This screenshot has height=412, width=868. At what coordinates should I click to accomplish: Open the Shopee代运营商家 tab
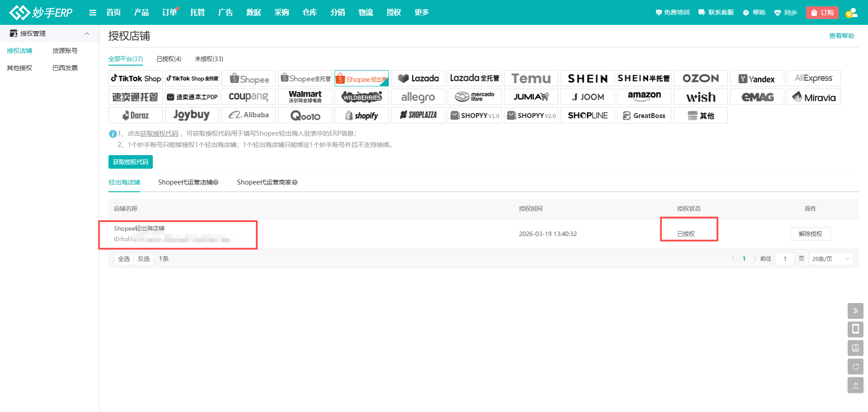[x=264, y=182]
